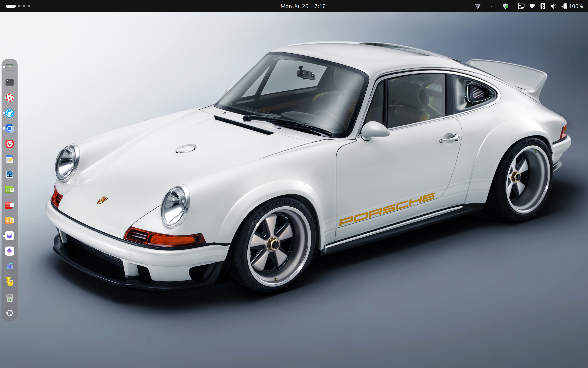The image size is (588, 368).
Task: Launch the Terminal from the dock
Action: (x=10, y=82)
